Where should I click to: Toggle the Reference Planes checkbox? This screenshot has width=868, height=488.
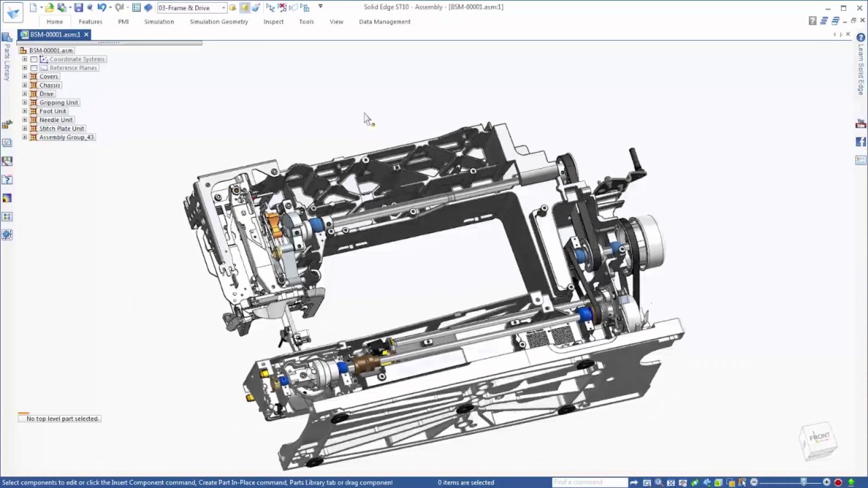pos(34,68)
